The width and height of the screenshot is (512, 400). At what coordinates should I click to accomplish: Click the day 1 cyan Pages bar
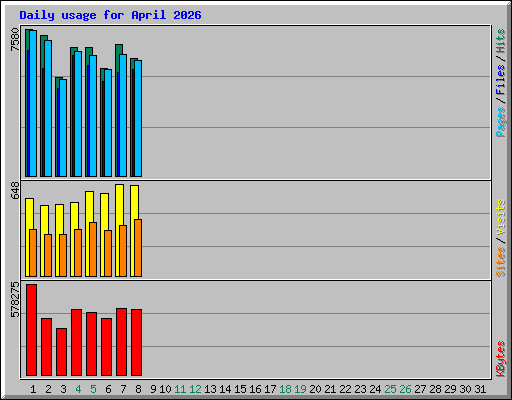click(x=33, y=103)
